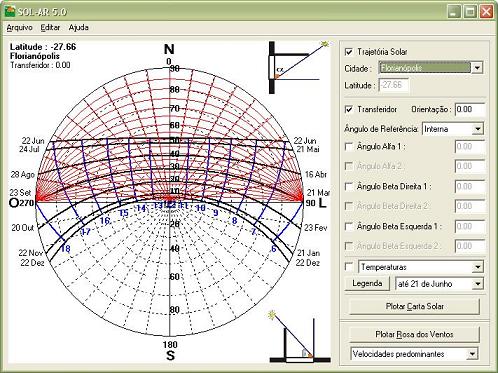Enable the Ângulo Alfa 1 checkbox

click(x=349, y=147)
